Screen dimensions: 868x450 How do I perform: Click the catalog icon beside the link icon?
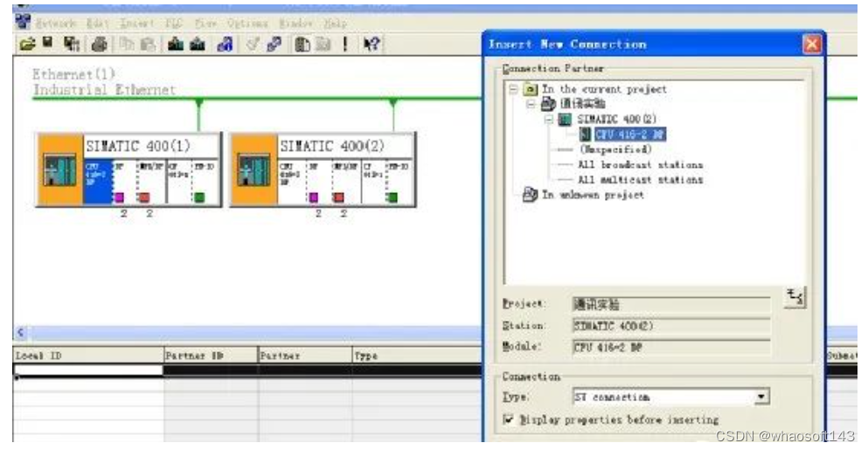point(302,44)
